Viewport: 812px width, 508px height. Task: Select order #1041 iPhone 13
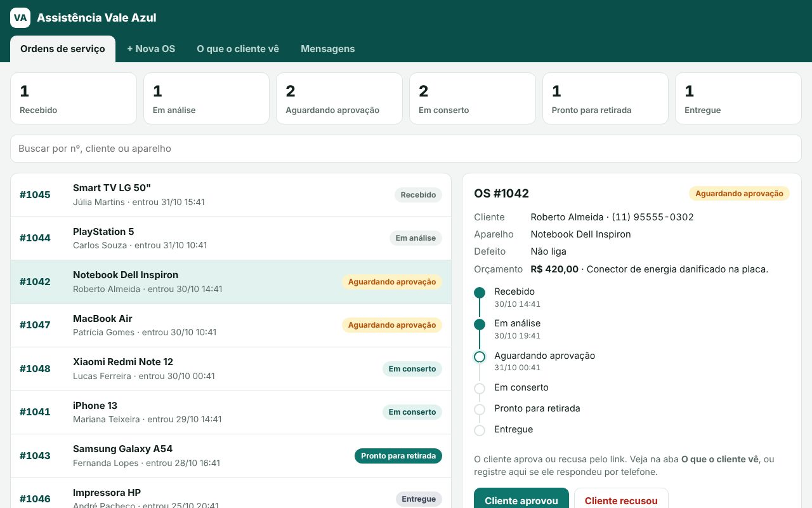click(231, 412)
